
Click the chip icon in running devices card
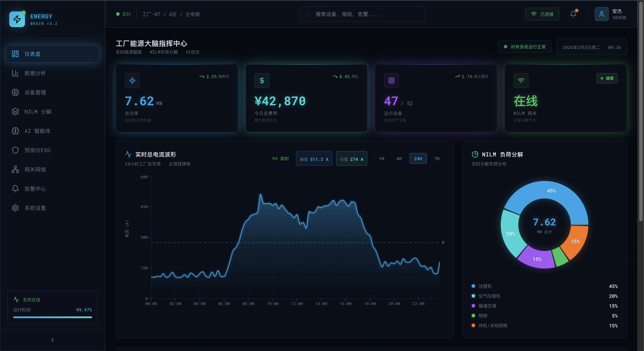coord(391,81)
